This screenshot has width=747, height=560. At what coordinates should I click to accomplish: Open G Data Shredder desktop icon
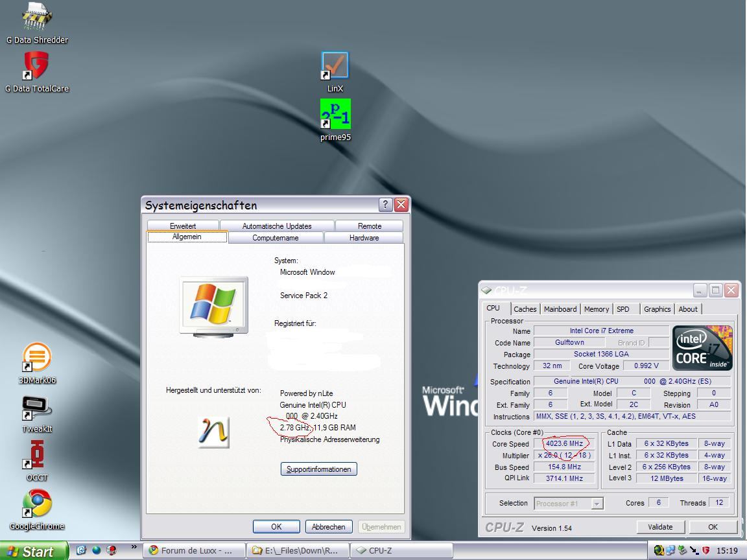37,22
